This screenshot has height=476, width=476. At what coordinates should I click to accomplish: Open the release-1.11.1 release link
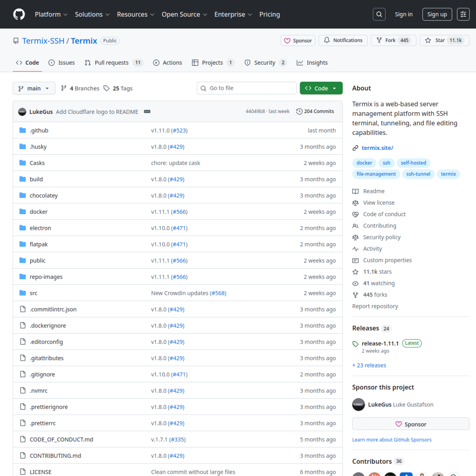point(380,343)
